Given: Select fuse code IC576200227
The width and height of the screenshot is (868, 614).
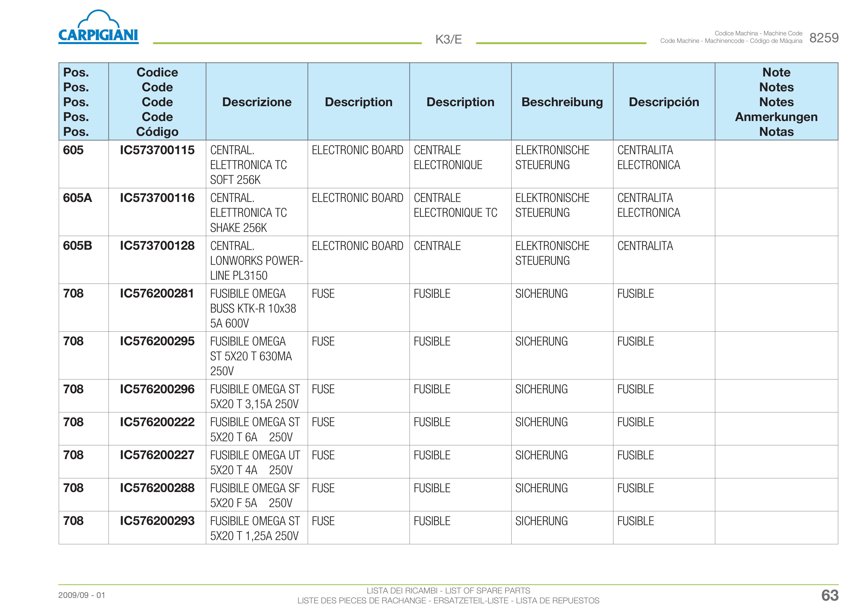Looking at the screenshot, I should [x=157, y=455].
